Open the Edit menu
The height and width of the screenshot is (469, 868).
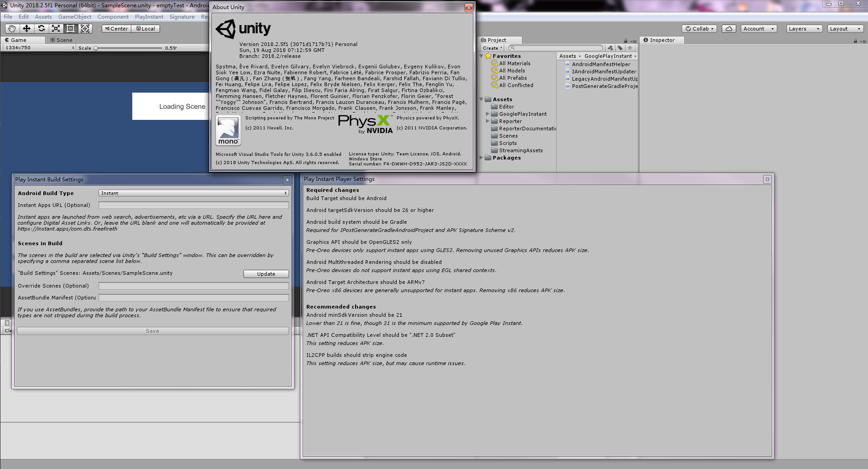tap(24, 17)
